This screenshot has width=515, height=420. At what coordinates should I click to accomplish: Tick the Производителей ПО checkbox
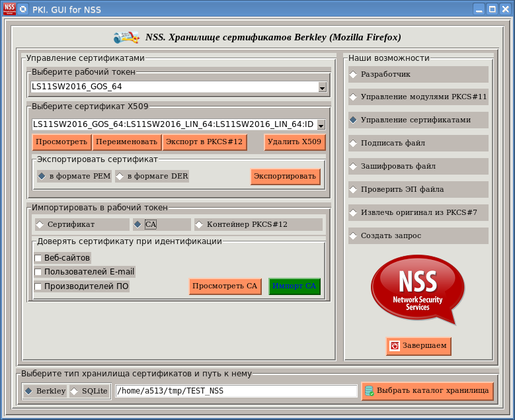pos(38,286)
